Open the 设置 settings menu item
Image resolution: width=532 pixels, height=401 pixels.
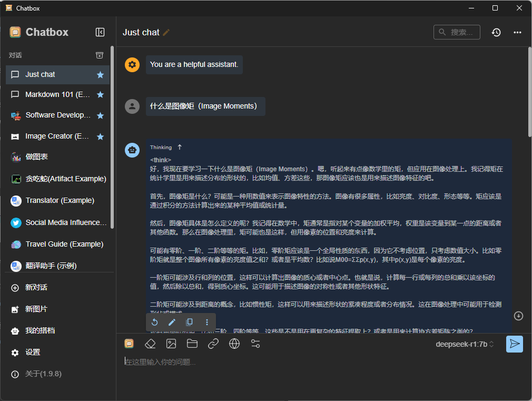pos(33,353)
